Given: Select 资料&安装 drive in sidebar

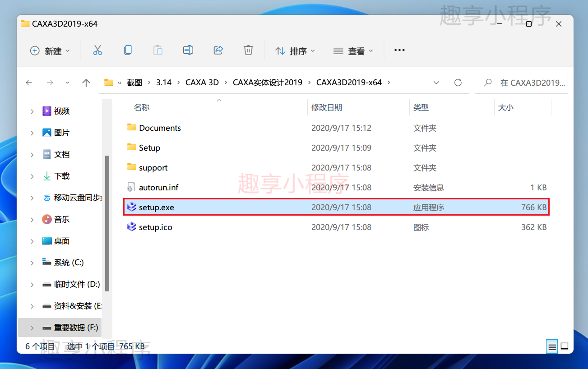Looking at the screenshot, I should (x=78, y=306).
